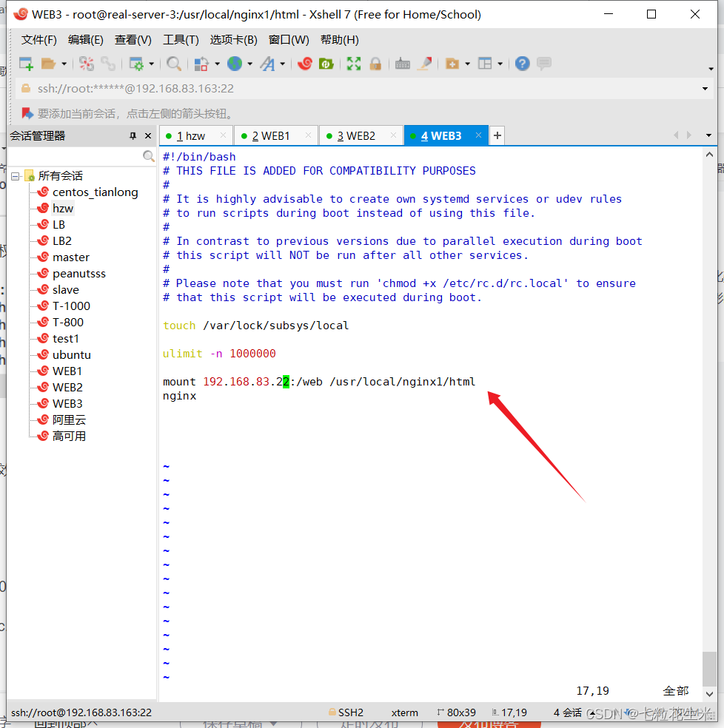Click the new folder plus toolbar icon
The height and width of the screenshot is (728, 724).
(x=452, y=64)
